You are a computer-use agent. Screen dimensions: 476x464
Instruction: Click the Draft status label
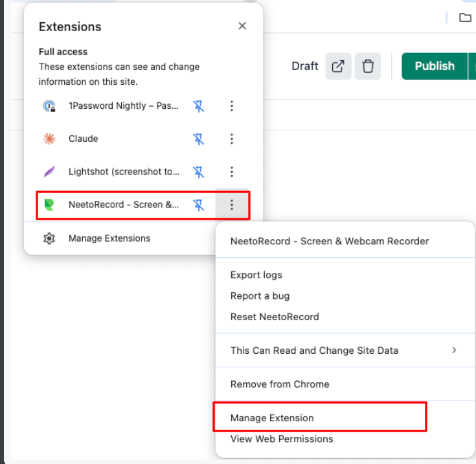point(304,66)
